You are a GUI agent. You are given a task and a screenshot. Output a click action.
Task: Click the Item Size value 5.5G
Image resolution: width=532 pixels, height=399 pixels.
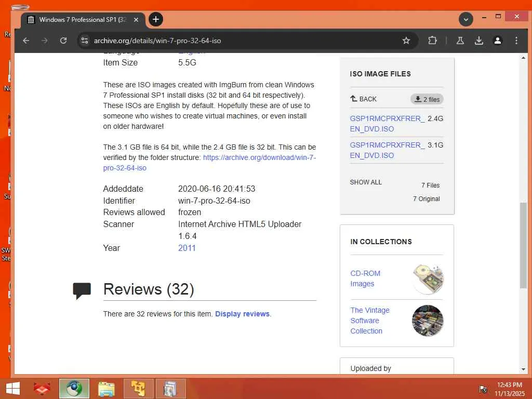[x=187, y=63]
